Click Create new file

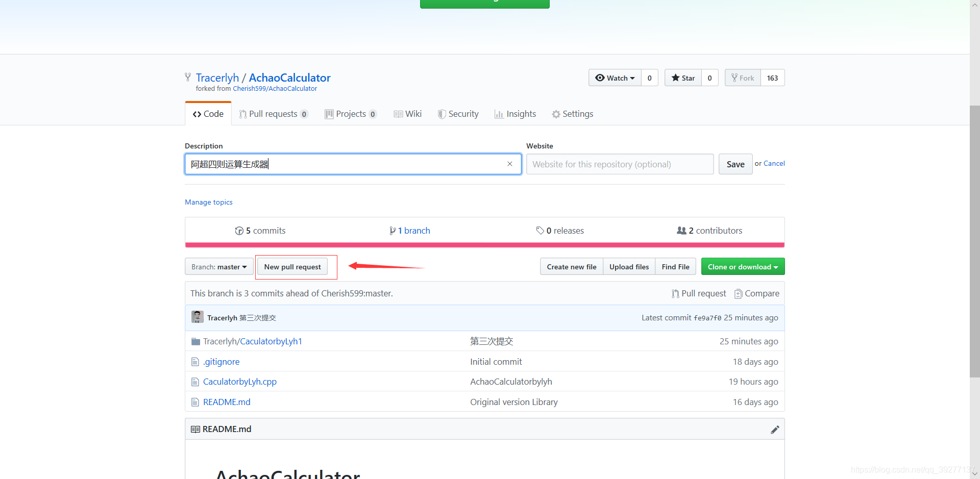pyautogui.click(x=572, y=267)
